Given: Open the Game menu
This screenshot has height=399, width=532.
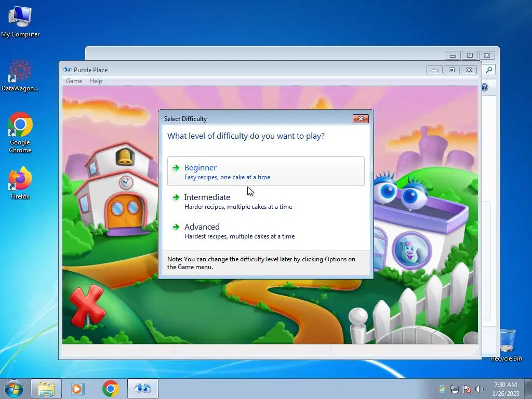Looking at the screenshot, I should coord(74,81).
